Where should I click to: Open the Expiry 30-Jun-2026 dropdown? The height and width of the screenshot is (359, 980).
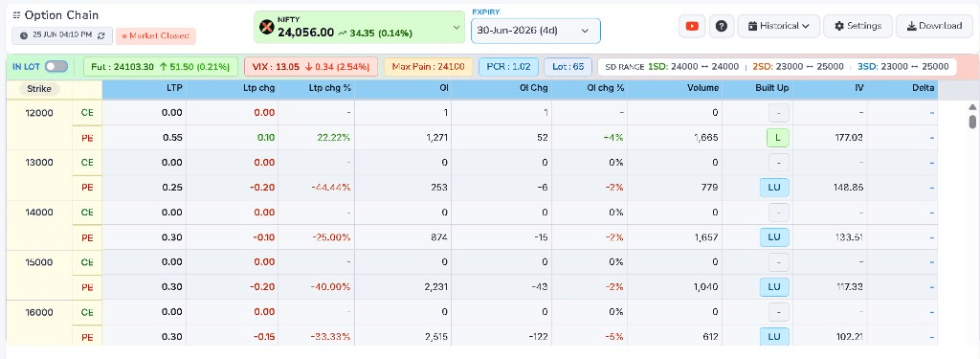536,31
